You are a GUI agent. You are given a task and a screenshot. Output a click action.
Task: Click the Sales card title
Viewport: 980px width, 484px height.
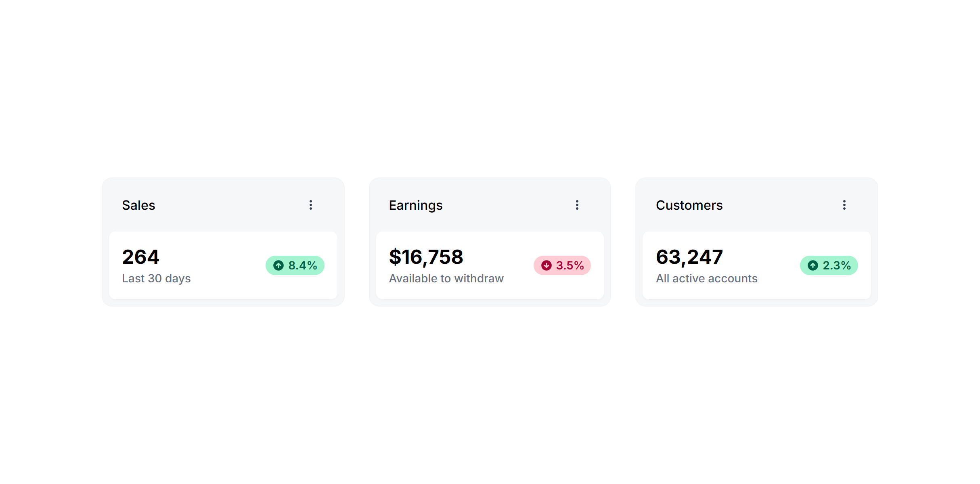click(138, 205)
